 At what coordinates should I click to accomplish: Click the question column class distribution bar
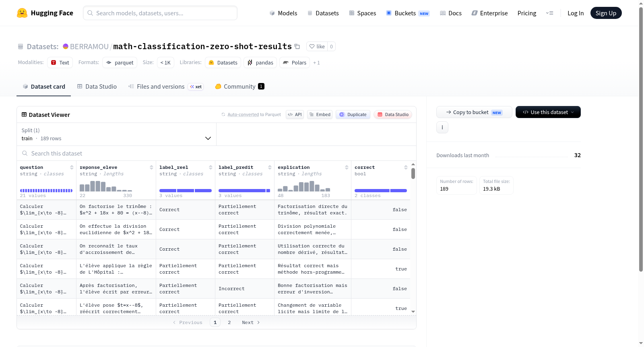46,191
